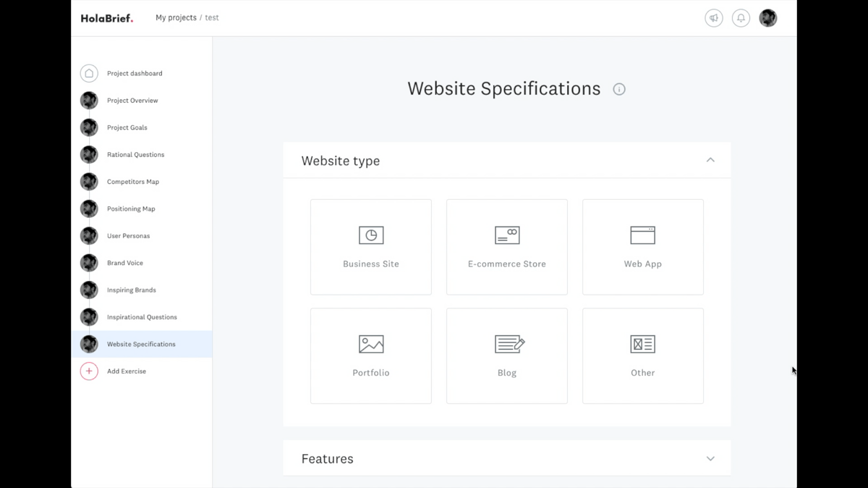The image size is (868, 488).
Task: Go to Project Goals exercise
Action: 127,127
